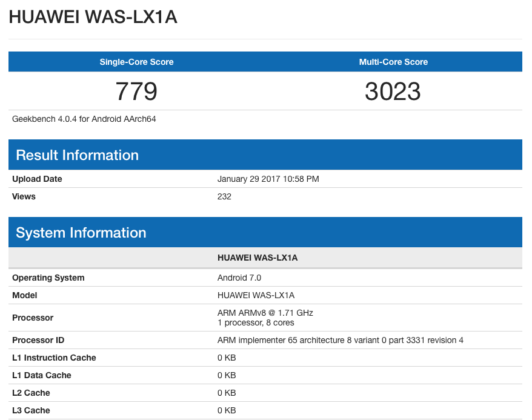Select the Multi-Core Score header
532x420 pixels.
tap(394, 62)
